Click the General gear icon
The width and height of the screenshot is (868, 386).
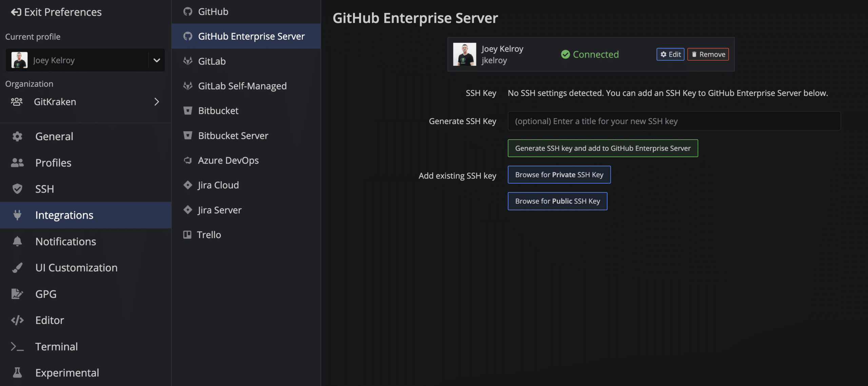[17, 136]
